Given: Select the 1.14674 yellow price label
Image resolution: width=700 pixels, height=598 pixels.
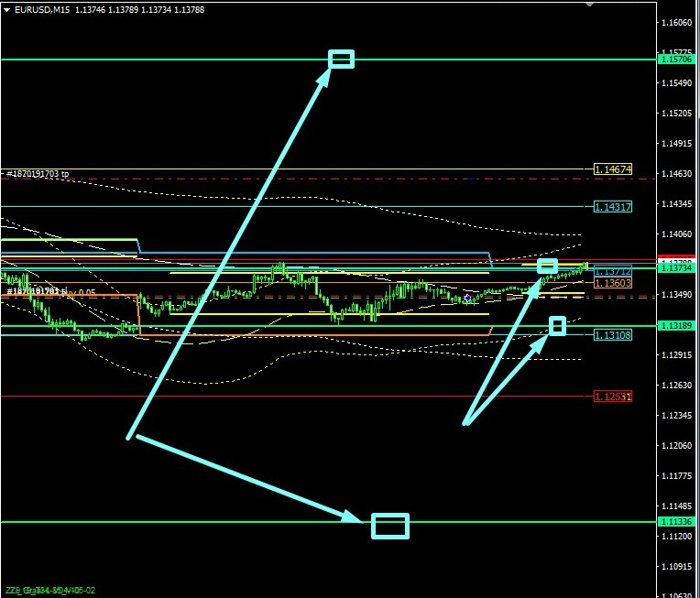Looking at the screenshot, I should pyautogui.click(x=612, y=169).
